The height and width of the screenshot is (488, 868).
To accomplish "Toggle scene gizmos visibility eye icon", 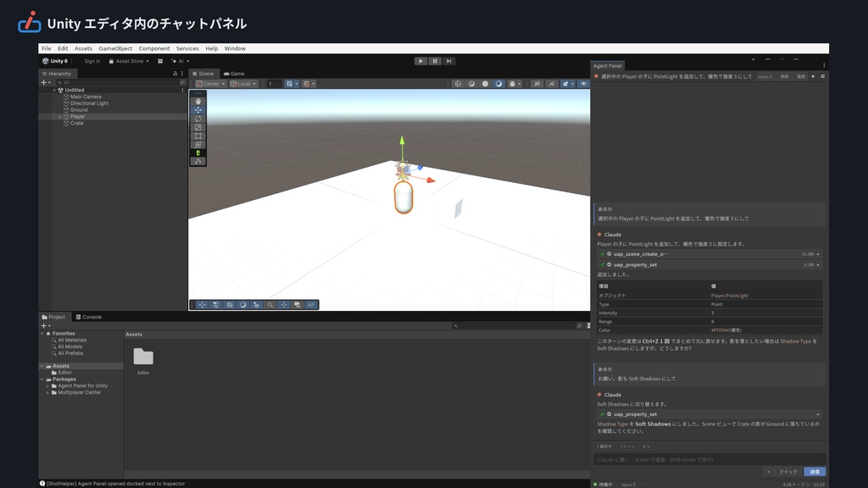I will [583, 84].
